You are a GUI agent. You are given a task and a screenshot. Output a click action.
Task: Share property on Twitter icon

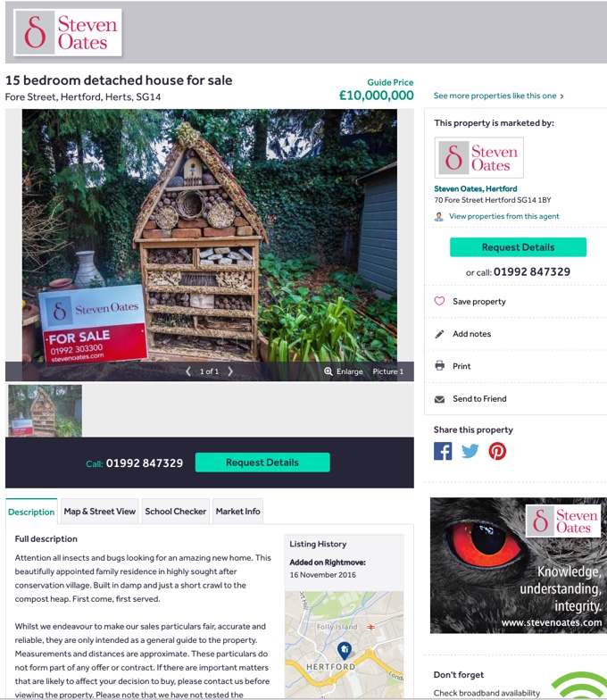(x=470, y=451)
